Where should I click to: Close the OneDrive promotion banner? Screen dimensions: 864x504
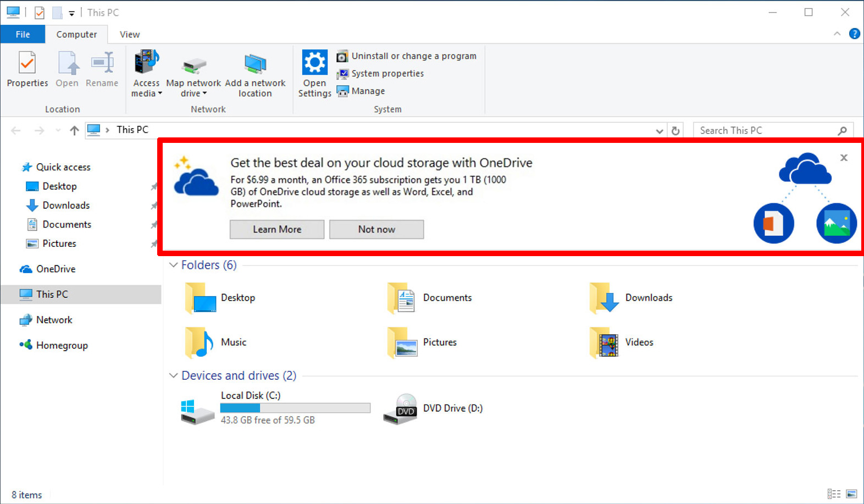(844, 158)
